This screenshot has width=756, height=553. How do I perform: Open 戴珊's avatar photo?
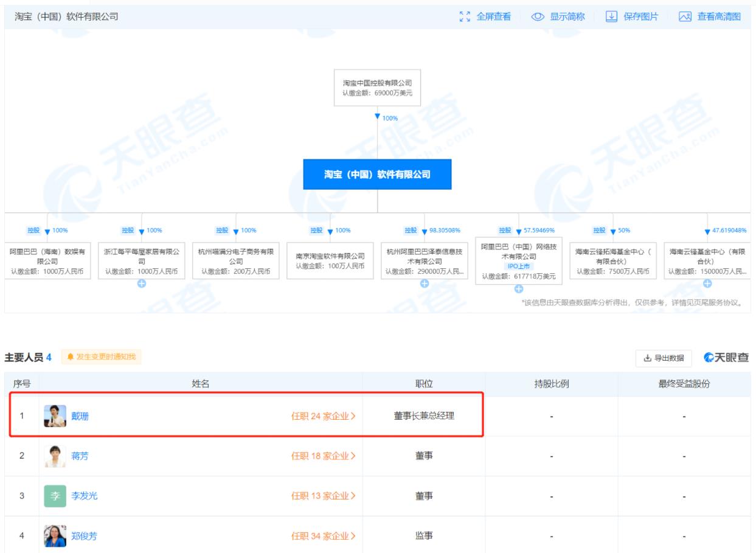pos(55,417)
